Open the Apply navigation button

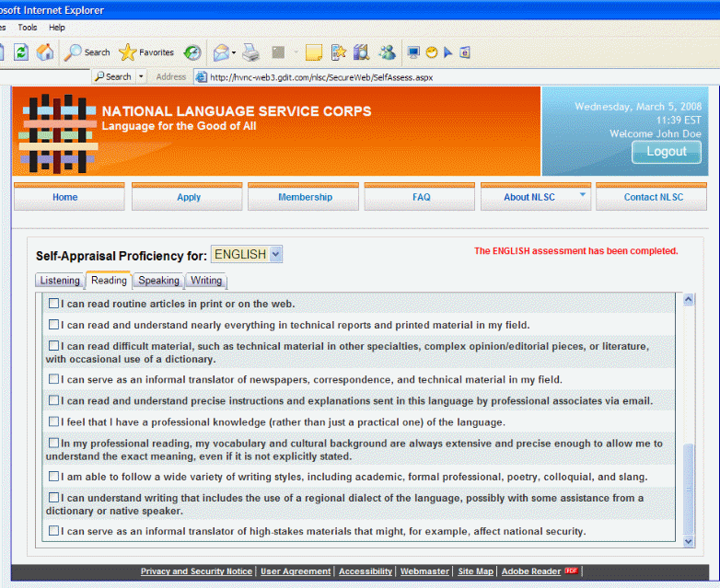187,197
